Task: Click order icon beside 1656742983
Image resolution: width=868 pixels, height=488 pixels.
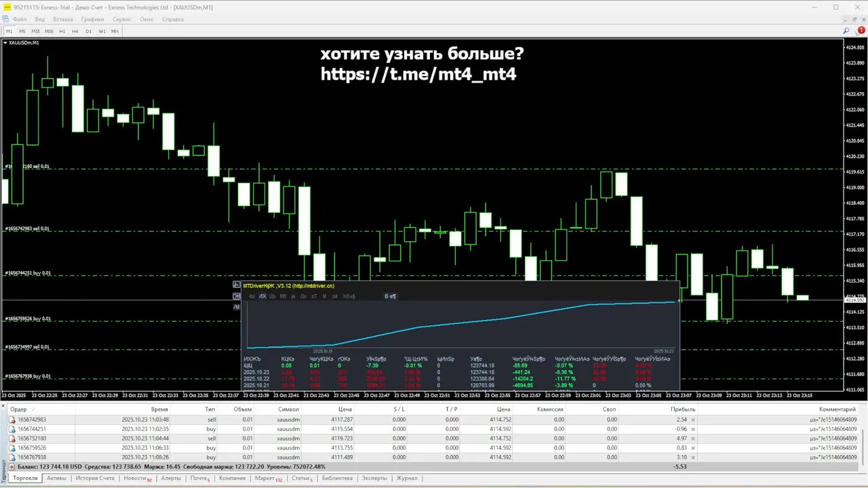Action: (12, 420)
